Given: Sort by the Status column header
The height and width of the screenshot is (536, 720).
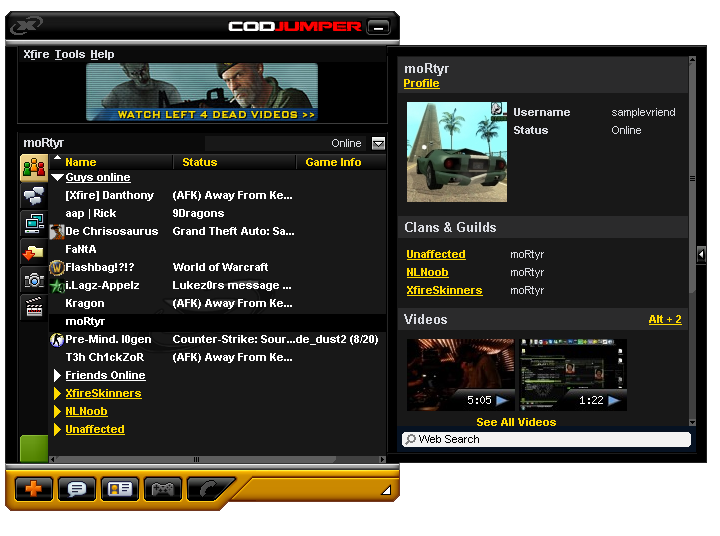Looking at the screenshot, I should point(200,162).
